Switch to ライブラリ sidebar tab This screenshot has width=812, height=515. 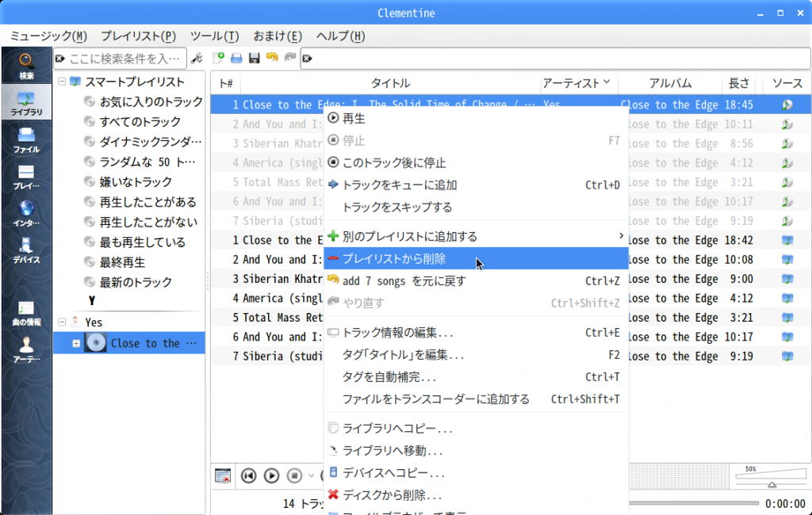[26, 102]
